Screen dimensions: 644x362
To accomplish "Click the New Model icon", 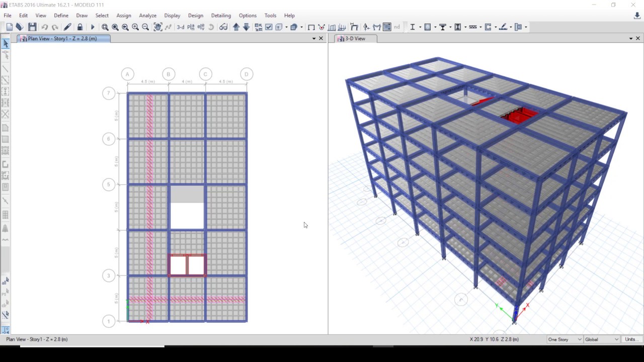I will point(9,27).
